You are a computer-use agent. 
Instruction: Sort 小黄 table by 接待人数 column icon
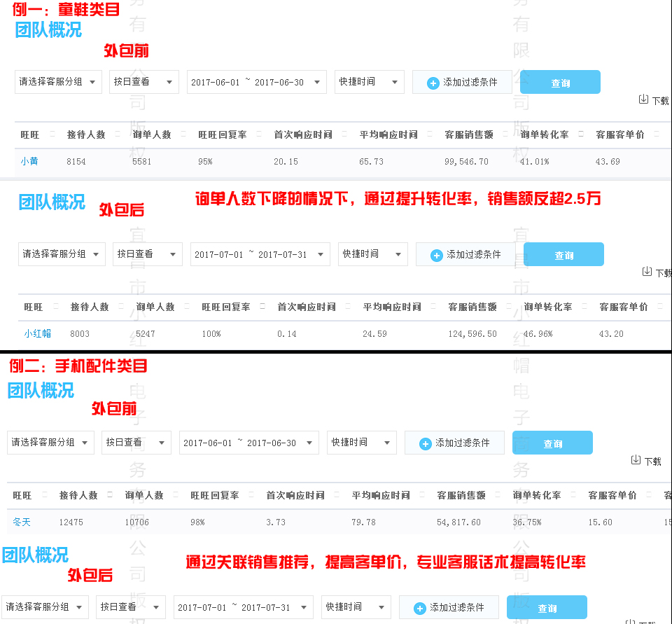coord(118,134)
